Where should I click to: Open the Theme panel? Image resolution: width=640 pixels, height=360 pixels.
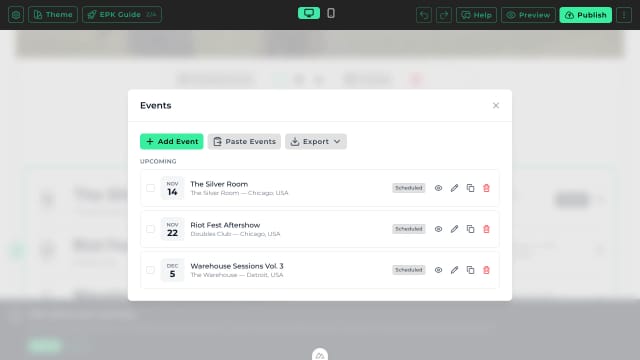click(53, 15)
